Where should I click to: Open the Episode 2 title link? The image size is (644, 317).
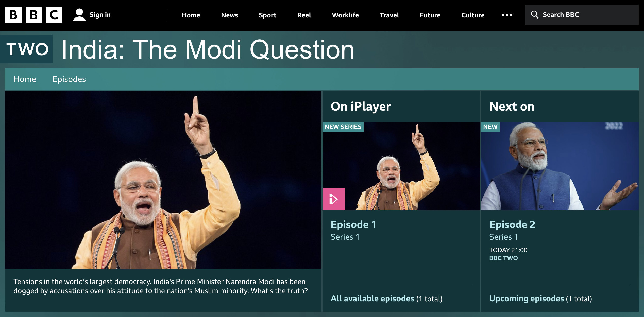pos(512,224)
